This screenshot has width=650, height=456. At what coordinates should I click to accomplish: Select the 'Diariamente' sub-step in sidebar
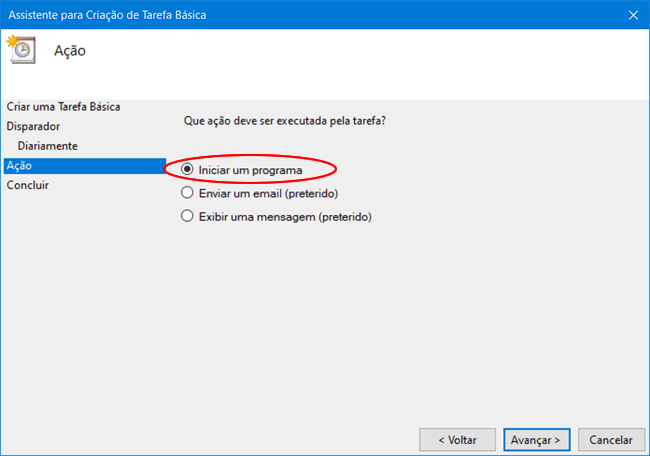click(47, 146)
